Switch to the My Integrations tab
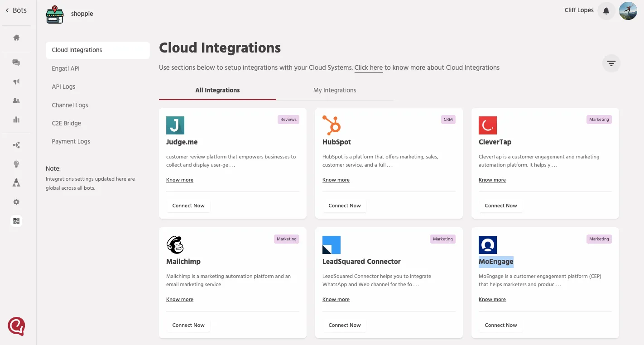This screenshot has width=644, height=345. [335, 90]
